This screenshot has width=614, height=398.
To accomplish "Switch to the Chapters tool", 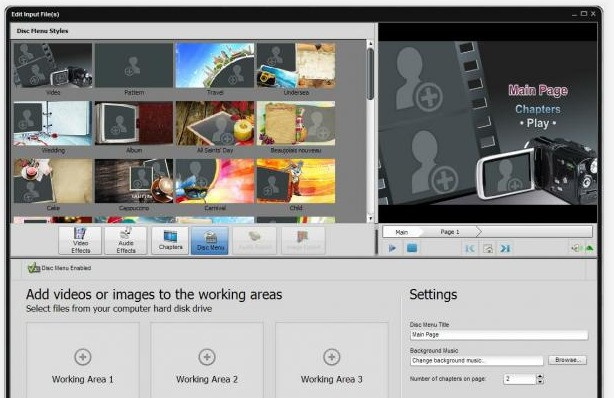I will click(170, 241).
